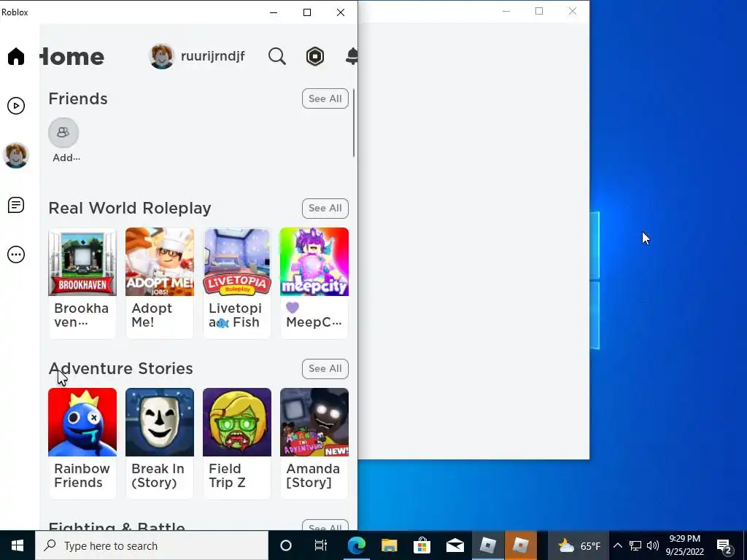Open the weather widget showing 65°F
The height and width of the screenshot is (560, 747).
click(578, 545)
